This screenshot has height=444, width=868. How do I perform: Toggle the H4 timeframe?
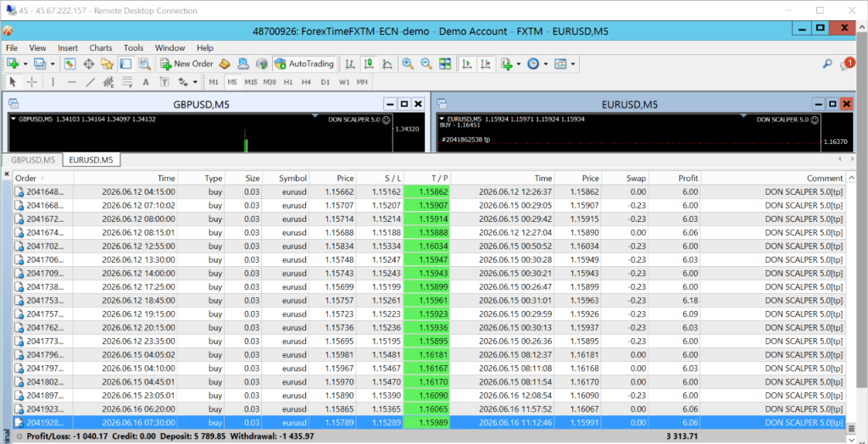point(306,82)
